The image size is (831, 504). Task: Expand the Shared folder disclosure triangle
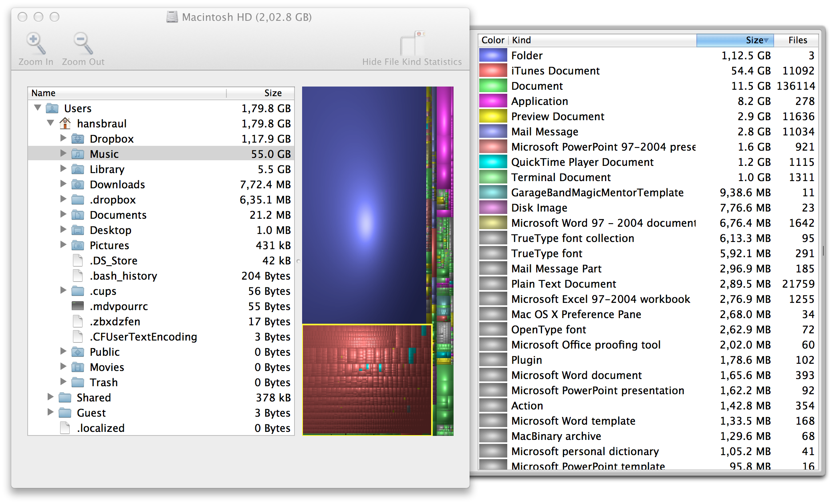(50, 397)
